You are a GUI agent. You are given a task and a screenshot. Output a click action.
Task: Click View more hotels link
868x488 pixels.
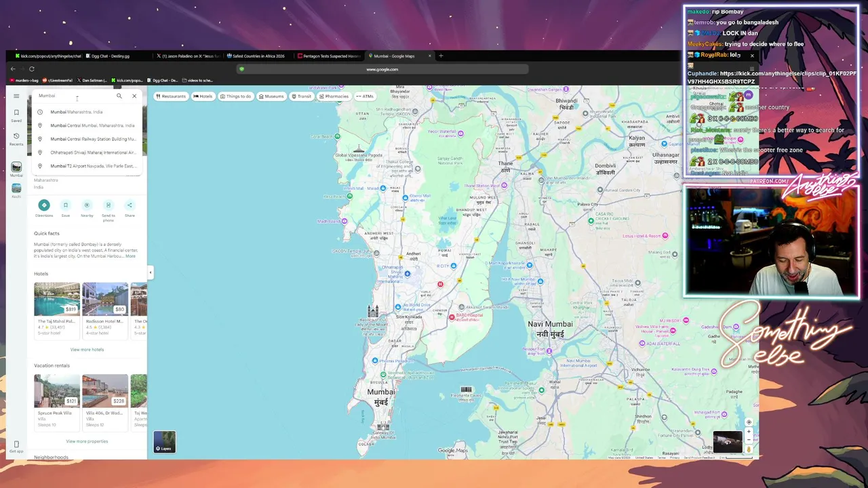pos(87,350)
